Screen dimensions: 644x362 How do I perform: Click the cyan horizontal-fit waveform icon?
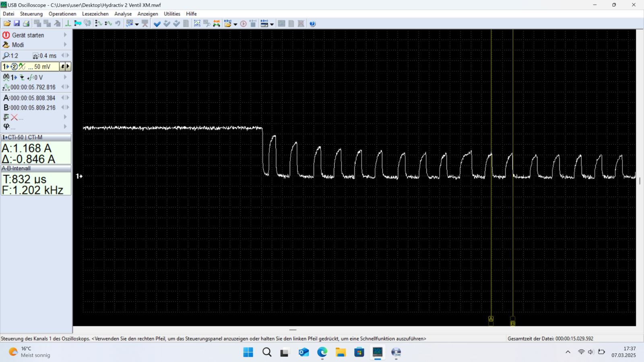point(78,23)
